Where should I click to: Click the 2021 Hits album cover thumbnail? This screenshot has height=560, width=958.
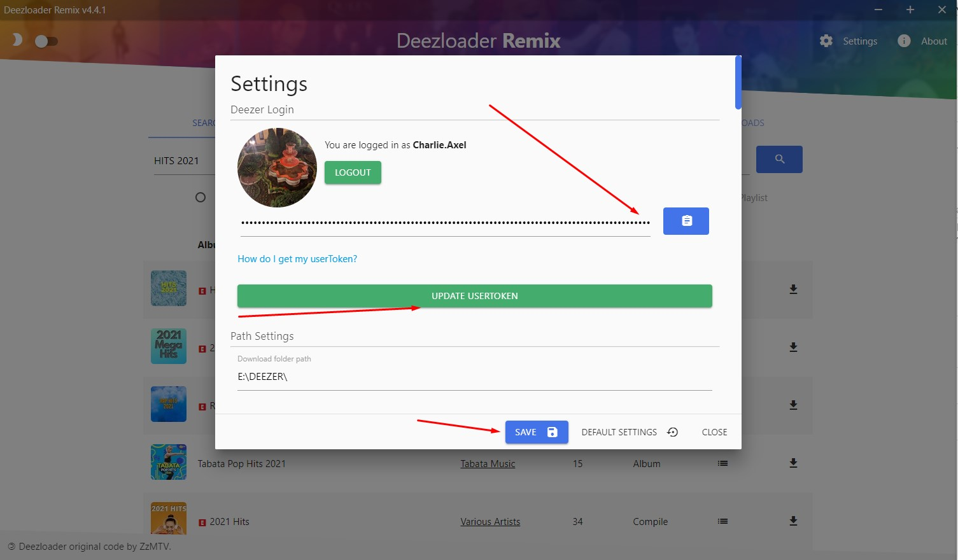click(169, 518)
